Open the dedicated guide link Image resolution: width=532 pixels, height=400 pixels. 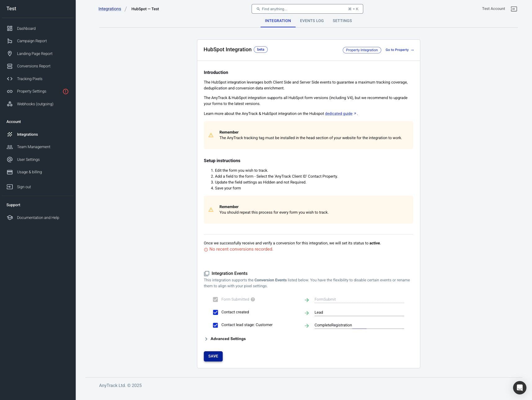tap(338, 114)
